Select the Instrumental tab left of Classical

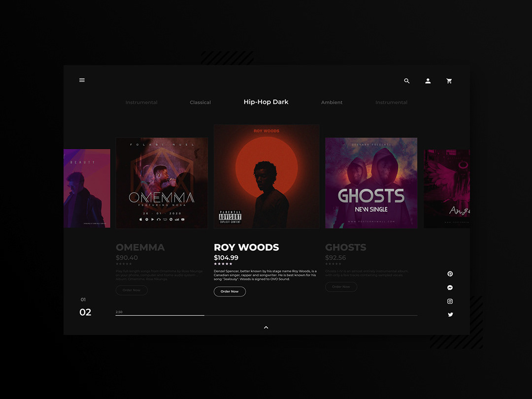pyautogui.click(x=141, y=102)
